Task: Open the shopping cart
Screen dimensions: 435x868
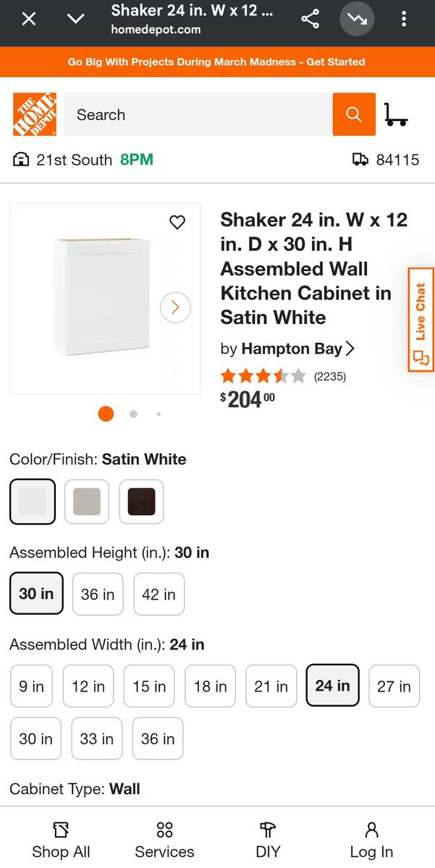Action: 397,114
